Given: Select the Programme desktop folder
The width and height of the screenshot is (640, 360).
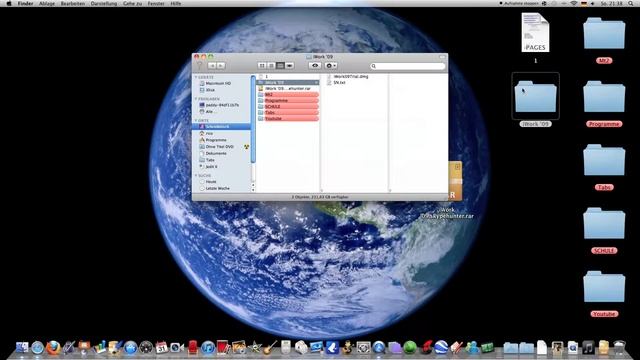Looking at the screenshot, I should point(604,96).
